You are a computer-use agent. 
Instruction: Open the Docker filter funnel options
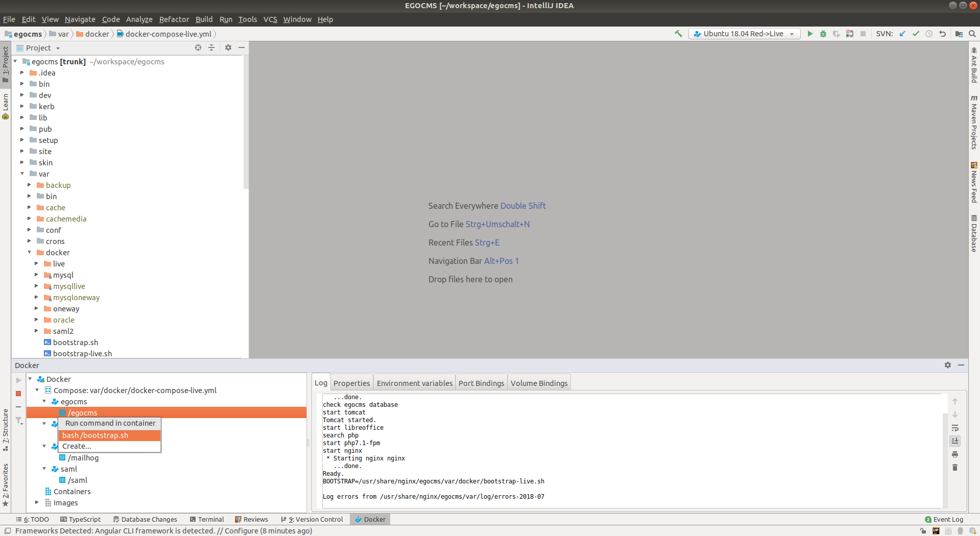[x=19, y=421]
